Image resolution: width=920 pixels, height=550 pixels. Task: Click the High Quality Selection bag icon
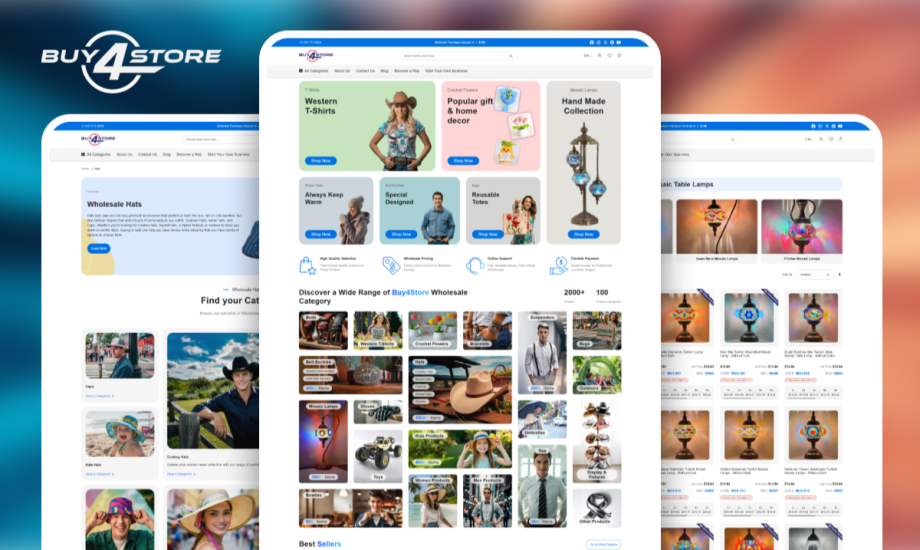307,265
